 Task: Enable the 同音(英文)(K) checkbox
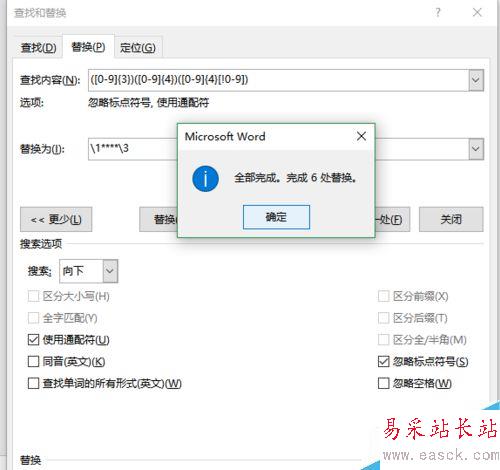[x=33, y=361]
